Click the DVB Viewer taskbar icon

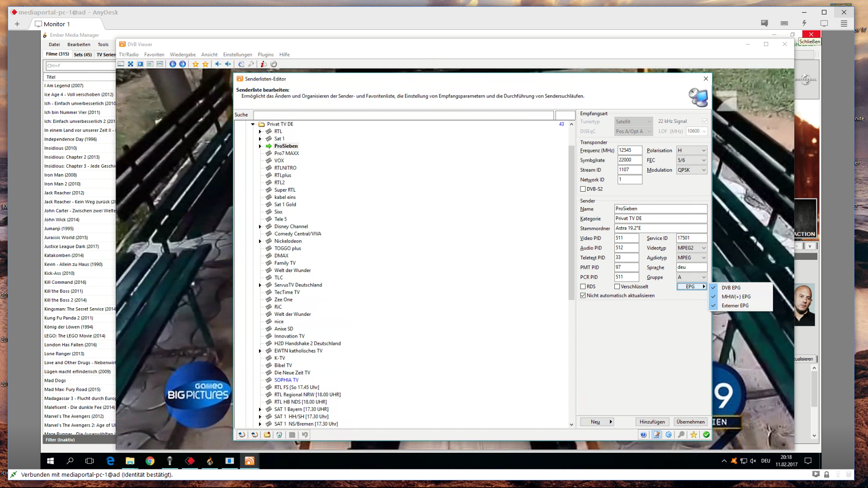click(250, 461)
